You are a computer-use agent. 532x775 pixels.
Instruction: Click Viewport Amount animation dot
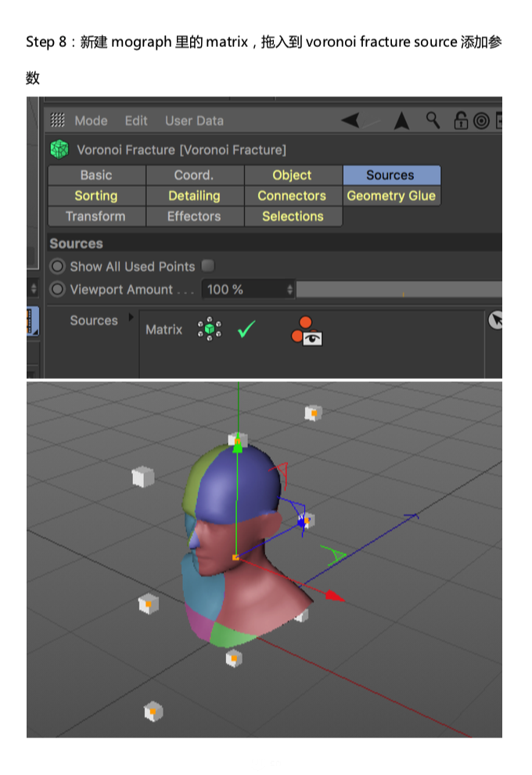pyautogui.click(x=57, y=289)
